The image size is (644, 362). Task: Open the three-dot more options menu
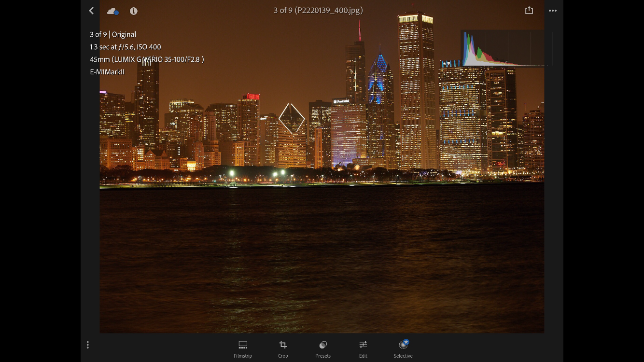[553, 11]
